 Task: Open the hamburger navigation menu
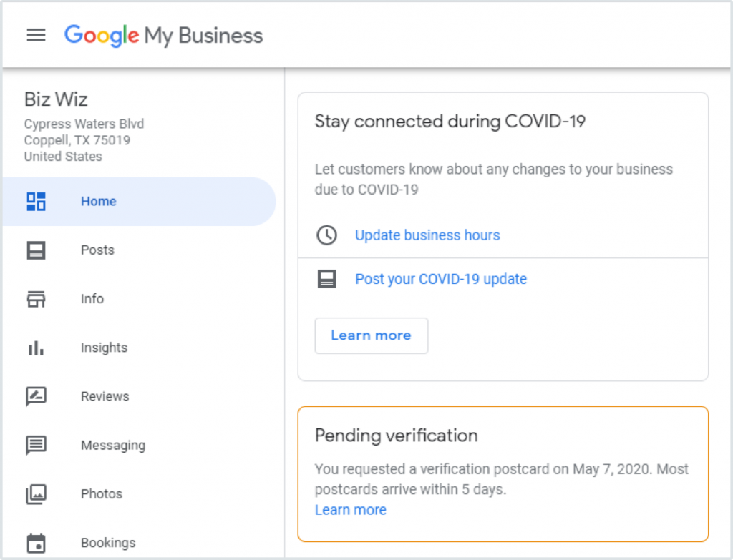[36, 34]
